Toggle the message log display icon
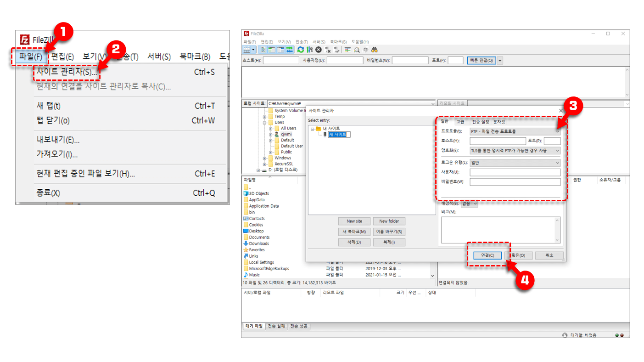644x362 pixels. point(263,50)
